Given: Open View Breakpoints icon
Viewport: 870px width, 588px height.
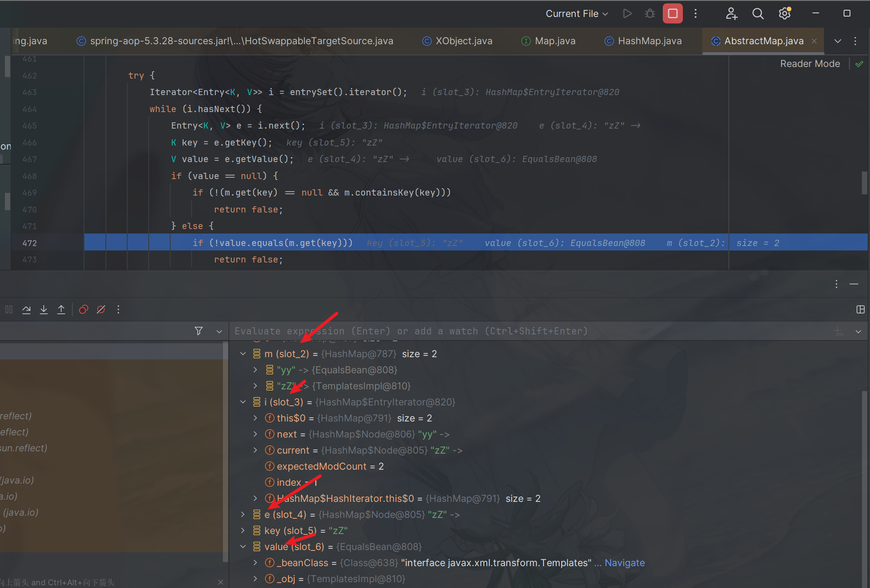Looking at the screenshot, I should tap(84, 309).
